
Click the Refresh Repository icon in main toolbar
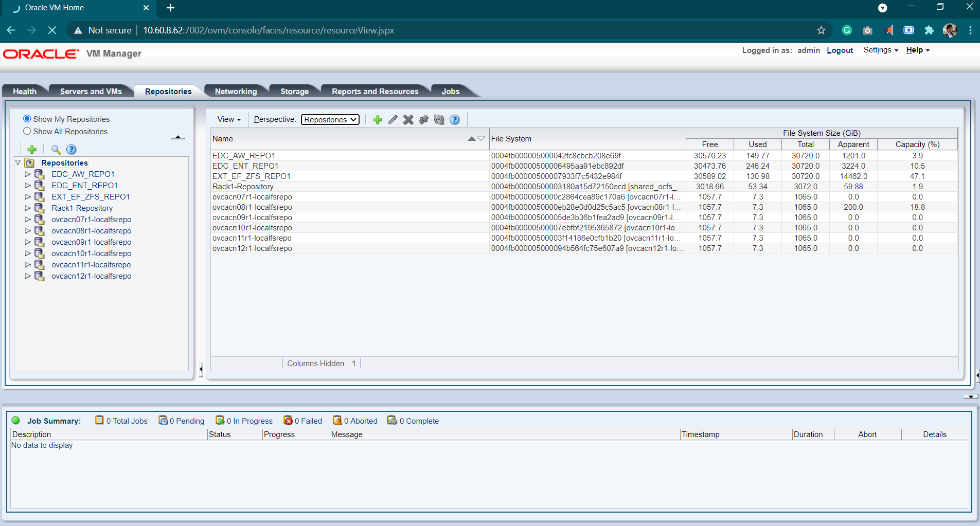[439, 120]
